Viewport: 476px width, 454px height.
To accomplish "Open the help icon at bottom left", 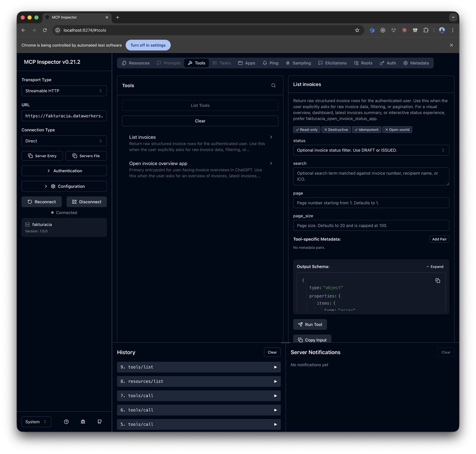I will point(66,422).
